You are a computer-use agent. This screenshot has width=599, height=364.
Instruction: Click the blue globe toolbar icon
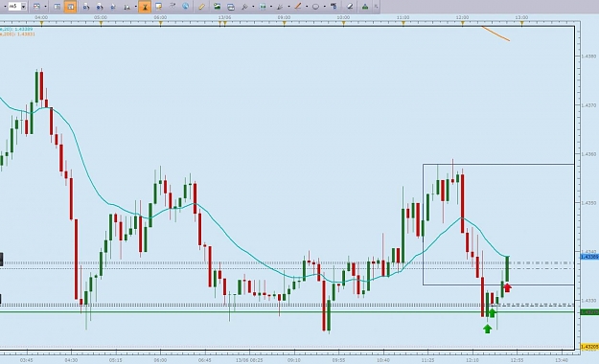click(x=186, y=6)
